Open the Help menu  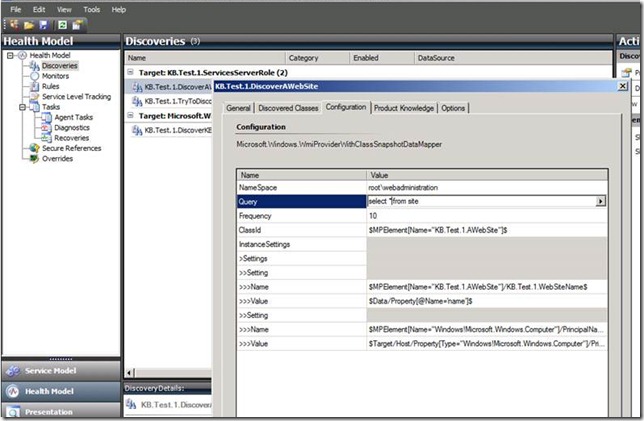pyautogui.click(x=118, y=9)
